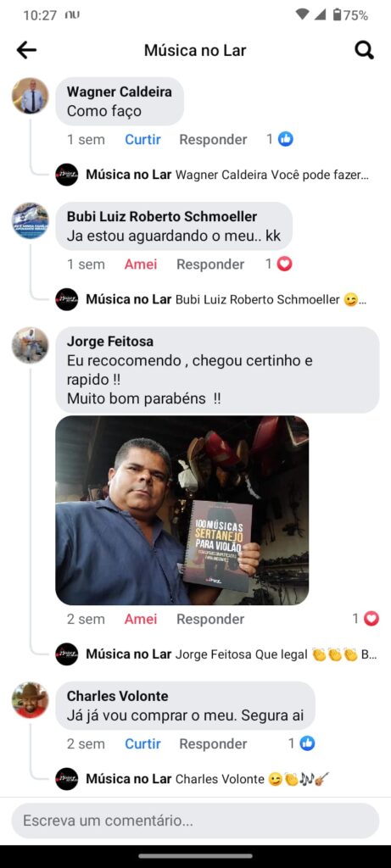Toggle Amei reaction on Jorge Feitosa's comment
Screen dimensions: 391x868
[x=141, y=619]
